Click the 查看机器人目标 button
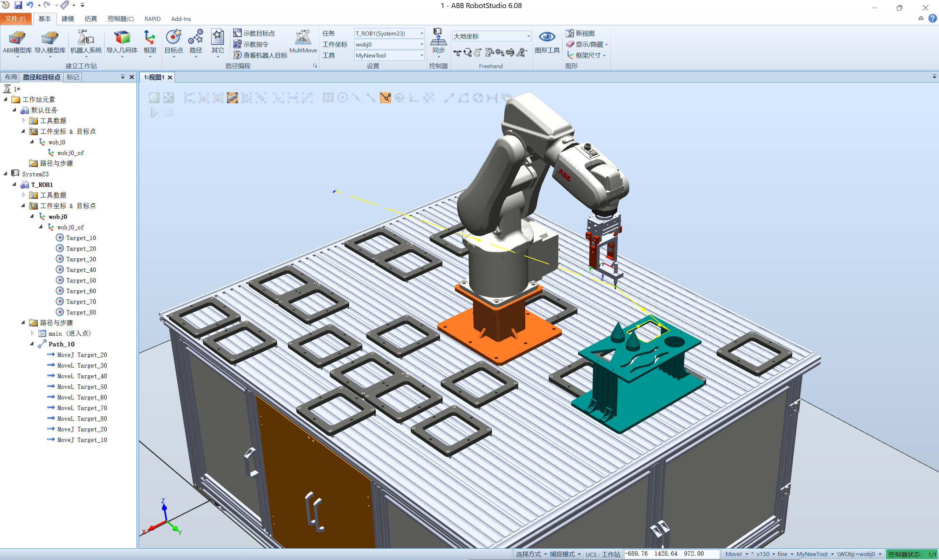Viewport: 939px width, 560px height. [x=260, y=55]
